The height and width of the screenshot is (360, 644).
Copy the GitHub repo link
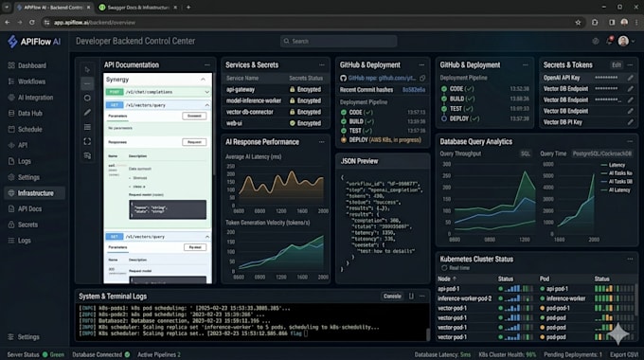pyautogui.click(x=422, y=78)
